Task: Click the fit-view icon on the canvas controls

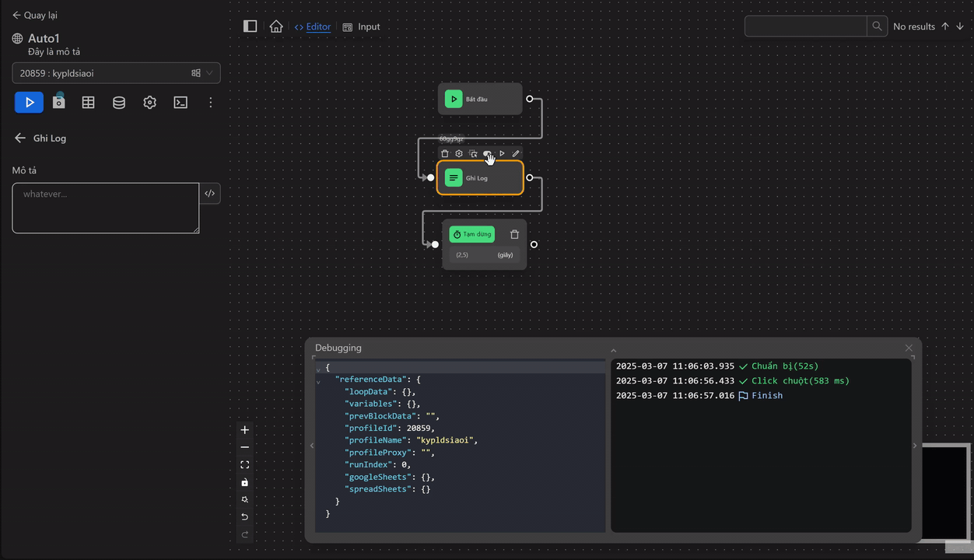Action: (244, 464)
